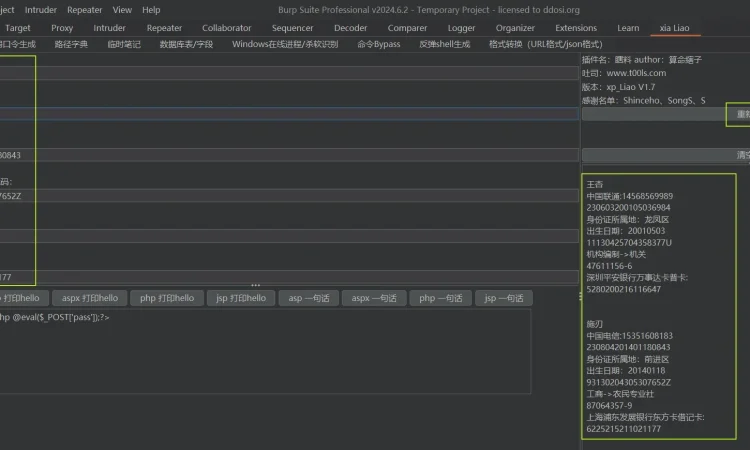Screen dimensions: 750x450
Task: Click the 感谢名单 credits line
Action: click(x=643, y=100)
